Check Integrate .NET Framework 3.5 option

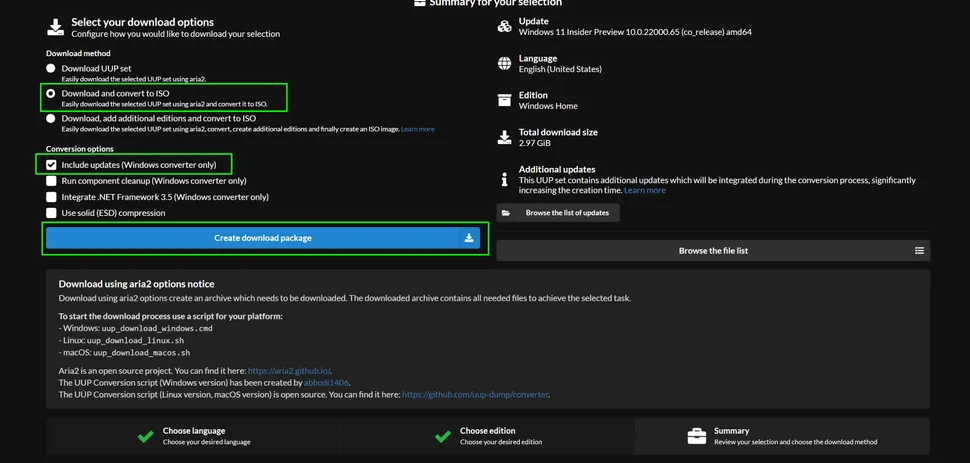coord(51,197)
